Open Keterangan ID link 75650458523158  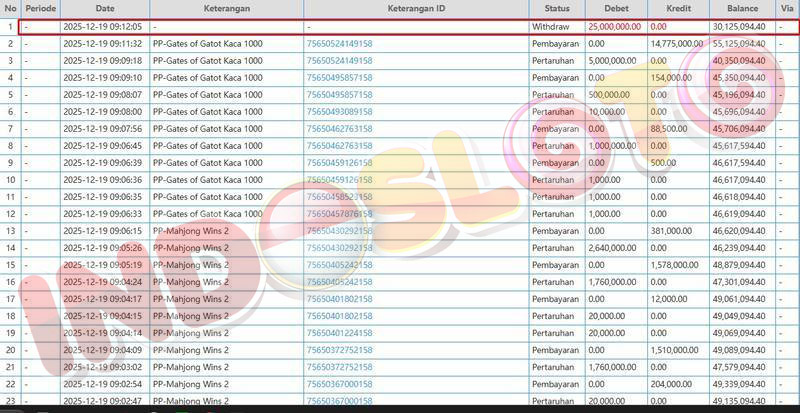tap(339, 197)
